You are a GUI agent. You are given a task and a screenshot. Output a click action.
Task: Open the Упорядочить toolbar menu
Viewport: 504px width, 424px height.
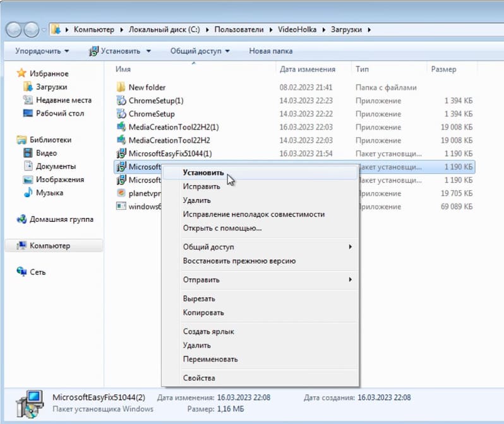[x=42, y=51]
